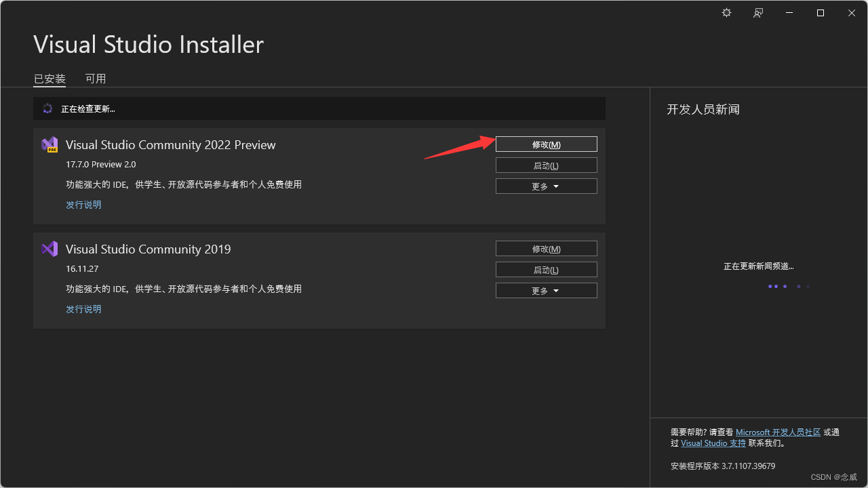The height and width of the screenshot is (488, 868).
Task: Click the feedback icon in title bar
Action: coord(758,13)
